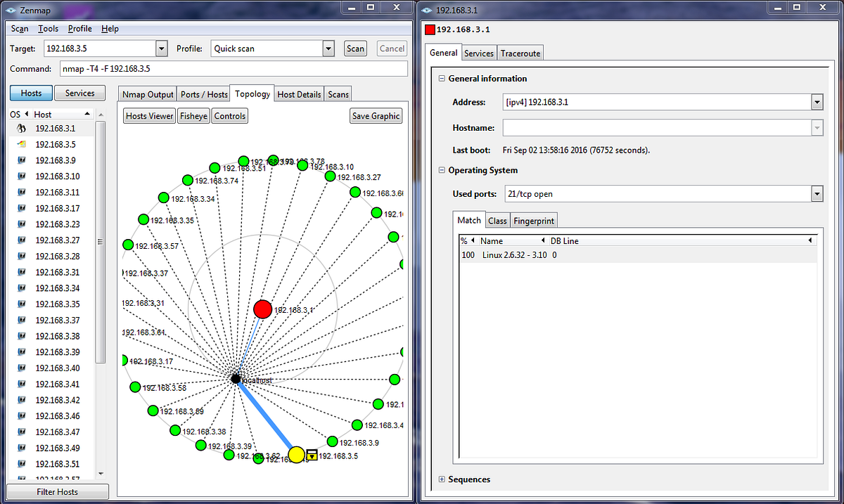This screenshot has height=504, width=844.
Task: Click the green node for 192.168.3.39
Action: point(200,445)
